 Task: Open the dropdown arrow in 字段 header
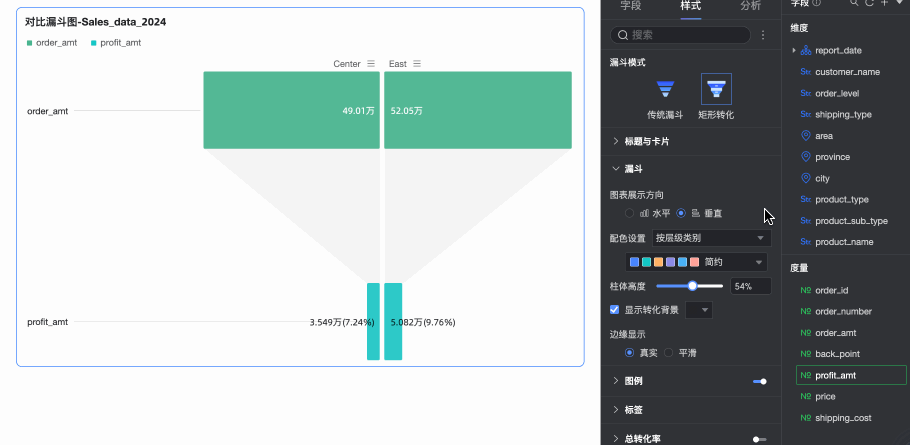(900, 3)
